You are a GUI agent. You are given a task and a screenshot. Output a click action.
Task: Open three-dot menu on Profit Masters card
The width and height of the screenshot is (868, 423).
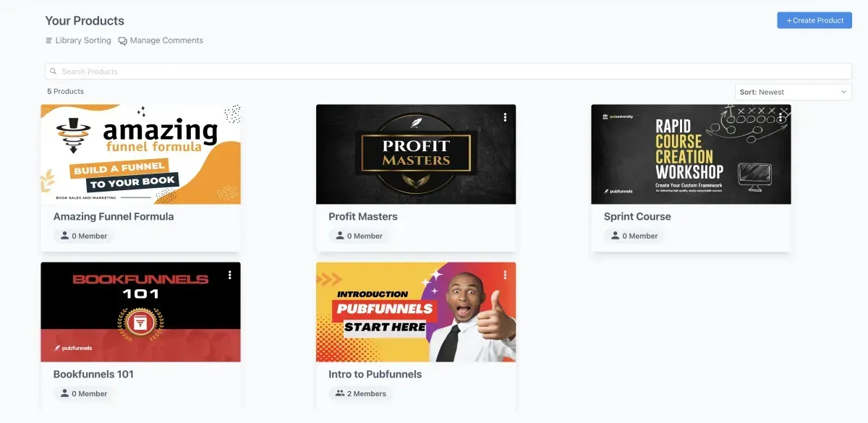(505, 117)
